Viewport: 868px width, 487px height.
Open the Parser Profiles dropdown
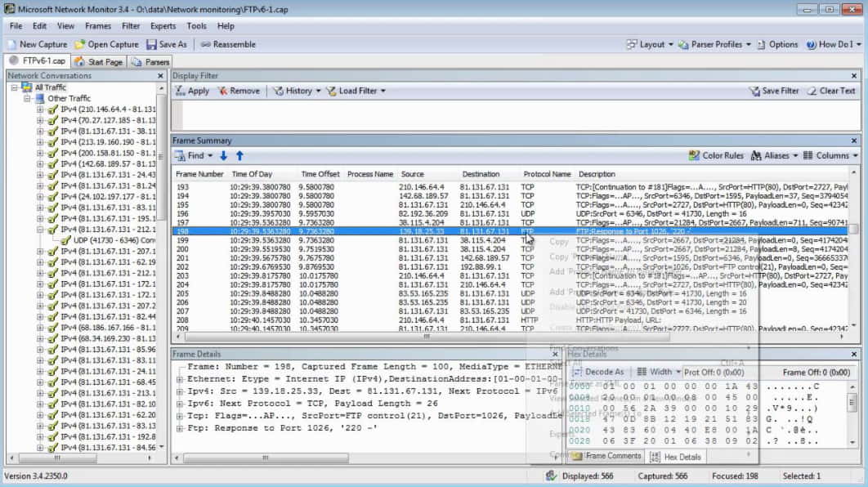pyautogui.click(x=714, y=44)
